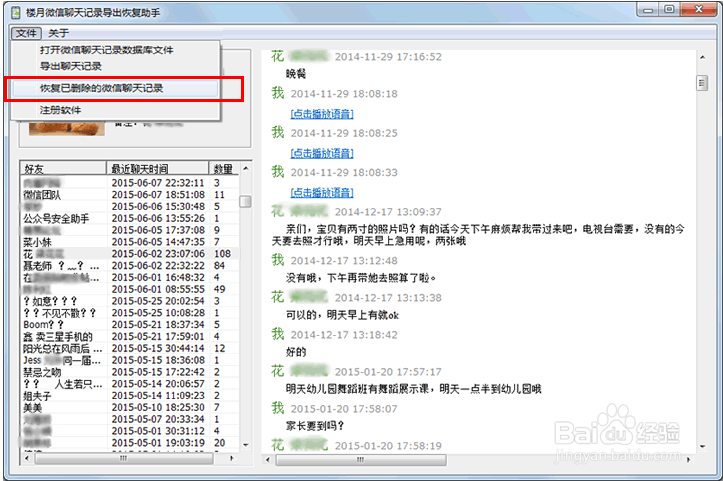Sort by the 数量 column header

pyautogui.click(x=224, y=169)
